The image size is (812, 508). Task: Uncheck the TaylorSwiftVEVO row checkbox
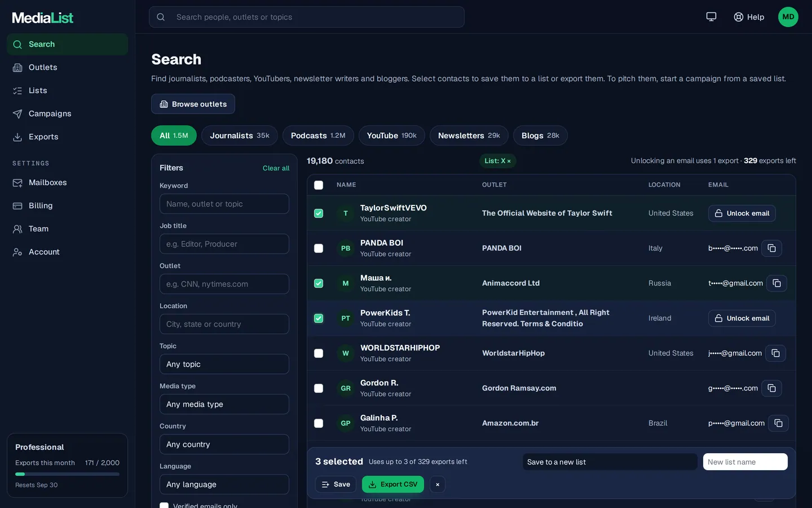pos(319,213)
